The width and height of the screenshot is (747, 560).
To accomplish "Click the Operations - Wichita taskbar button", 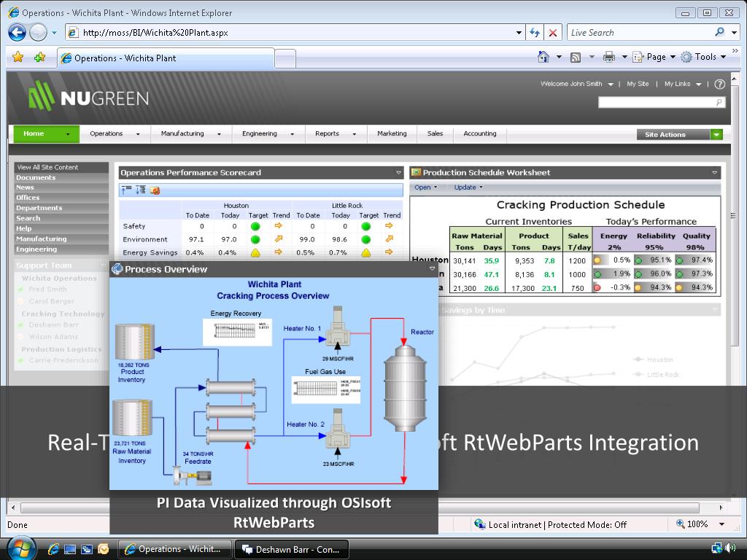I will [174, 549].
